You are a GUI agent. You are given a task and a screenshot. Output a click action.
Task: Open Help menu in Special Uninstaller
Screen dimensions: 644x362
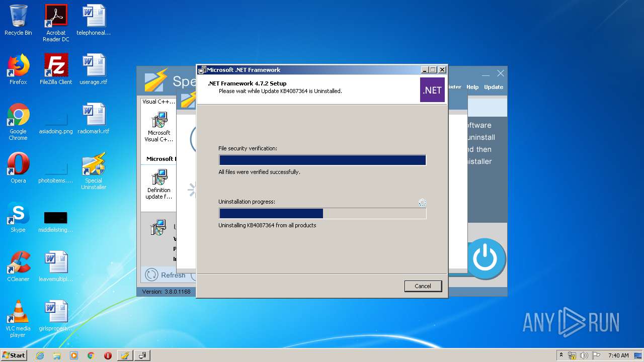[x=472, y=87]
